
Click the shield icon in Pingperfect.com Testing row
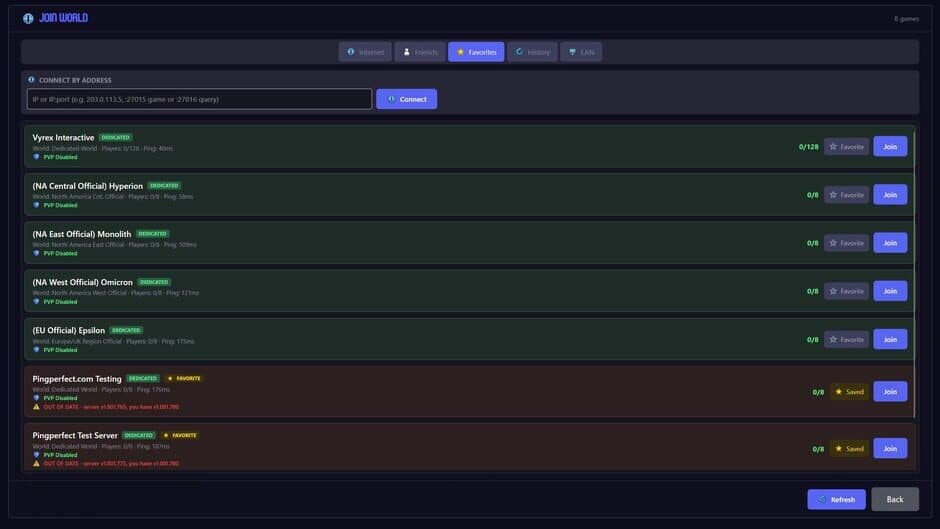pos(37,398)
